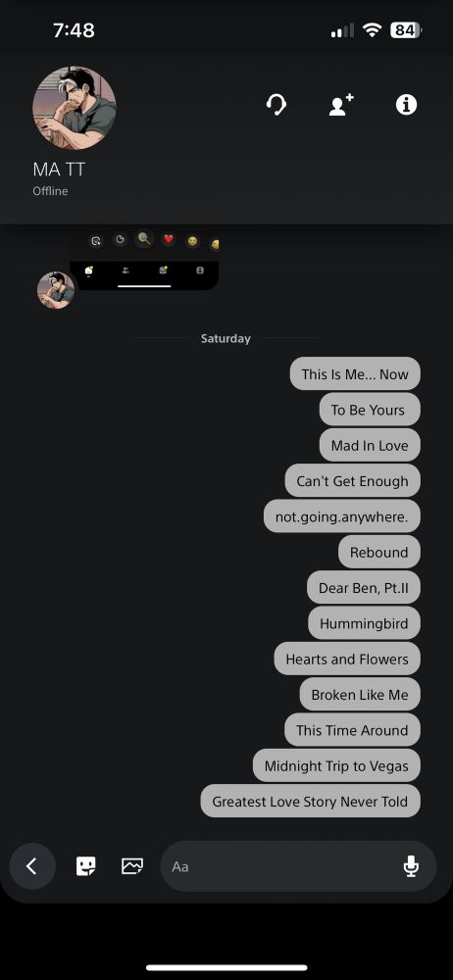Tap the "Rebound" message bubble
Viewport: 453px width, 980px height.
(379, 552)
